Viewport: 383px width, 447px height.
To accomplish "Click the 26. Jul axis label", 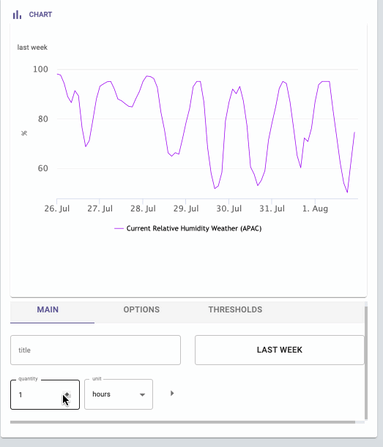I will pos(57,209).
